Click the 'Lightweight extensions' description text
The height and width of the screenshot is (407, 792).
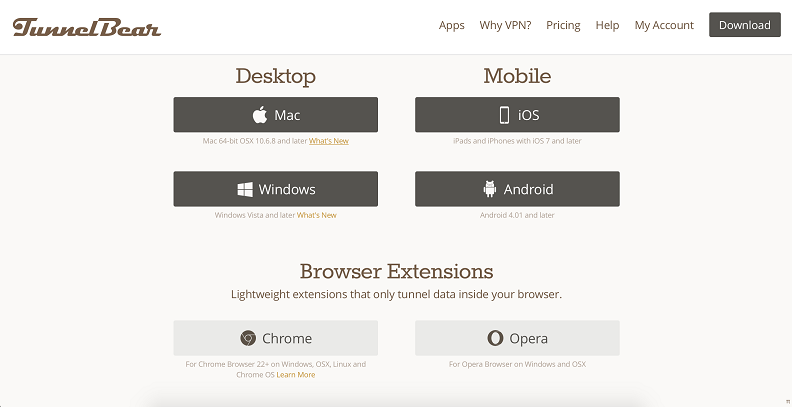[x=397, y=294]
